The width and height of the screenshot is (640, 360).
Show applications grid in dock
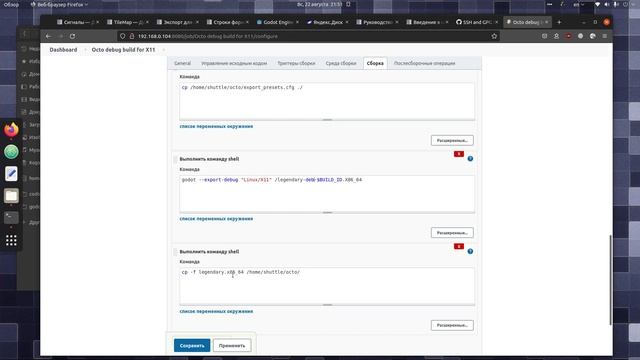[x=11, y=240]
